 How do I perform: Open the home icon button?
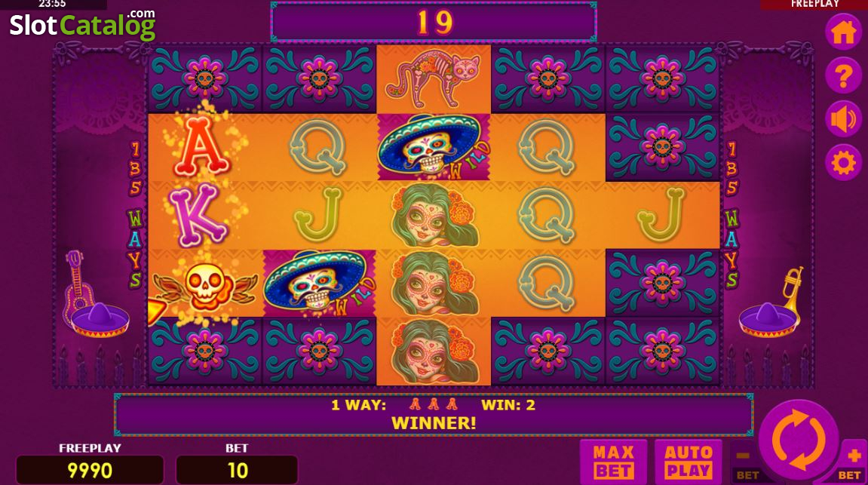(x=843, y=32)
